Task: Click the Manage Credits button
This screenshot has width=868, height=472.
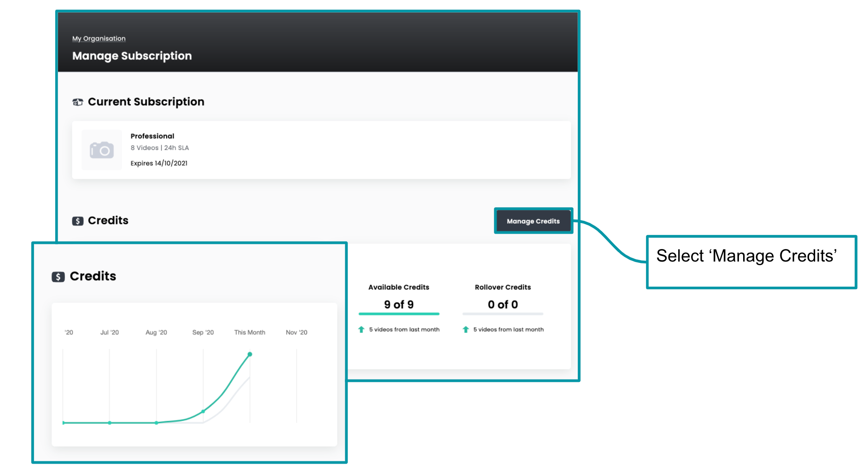Action: point(533,221)
